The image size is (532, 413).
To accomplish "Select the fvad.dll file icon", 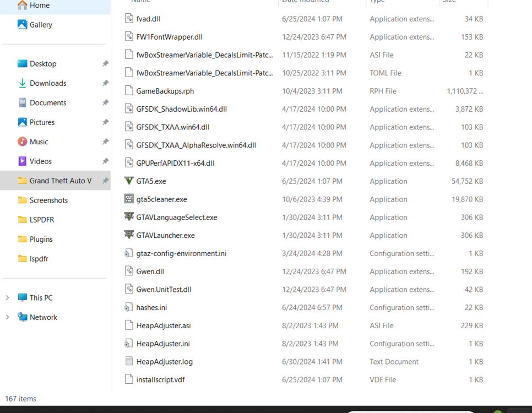I will (128, 18).
